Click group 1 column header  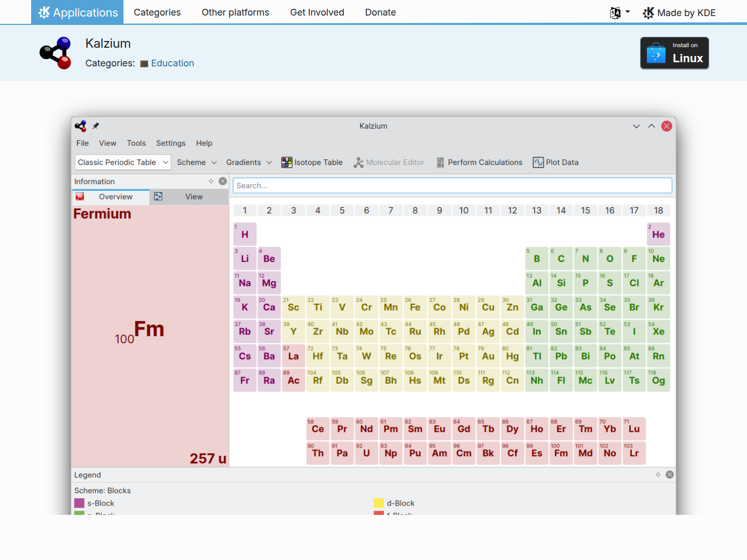[245, 211]
